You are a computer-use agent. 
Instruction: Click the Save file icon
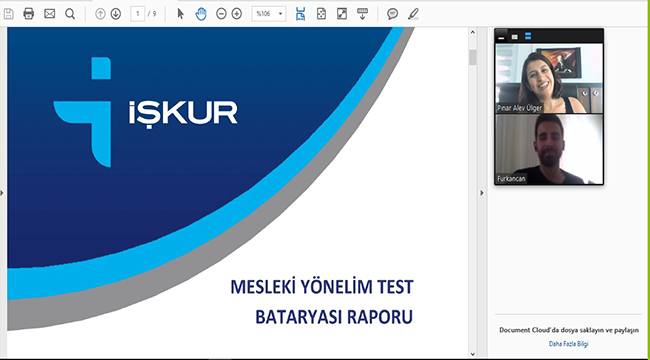click(8, 14)
